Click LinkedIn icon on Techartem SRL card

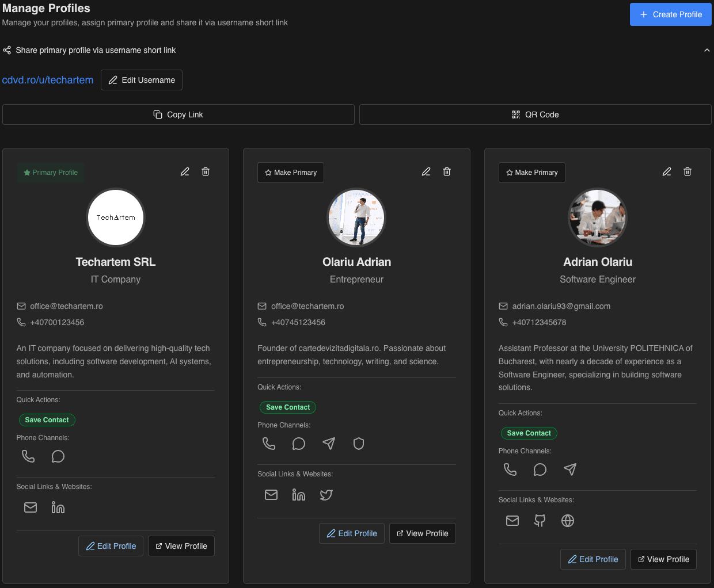pos(58,507)
